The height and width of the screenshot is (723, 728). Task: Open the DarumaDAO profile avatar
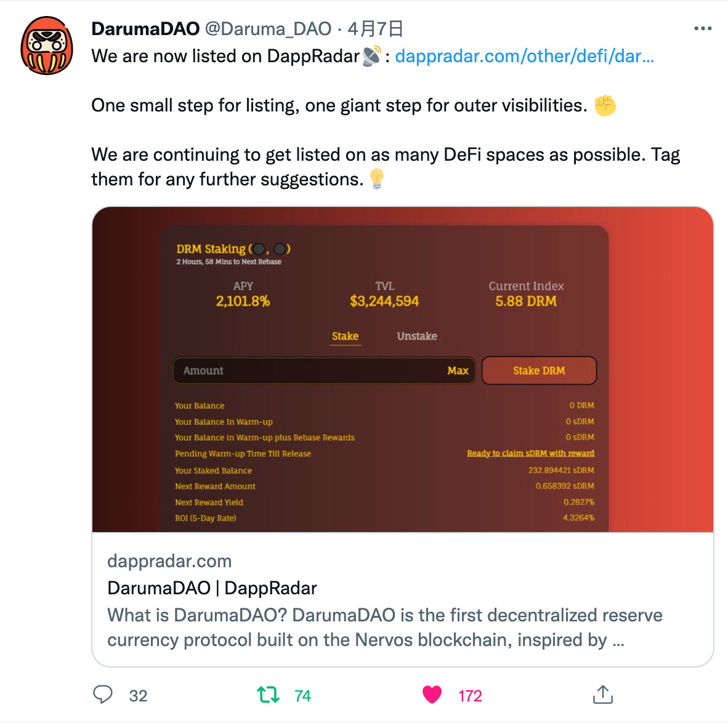[x=46, y=46]
